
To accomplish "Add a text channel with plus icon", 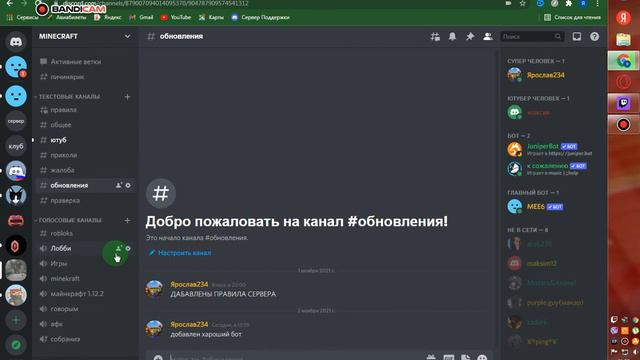I will point(127,97).
